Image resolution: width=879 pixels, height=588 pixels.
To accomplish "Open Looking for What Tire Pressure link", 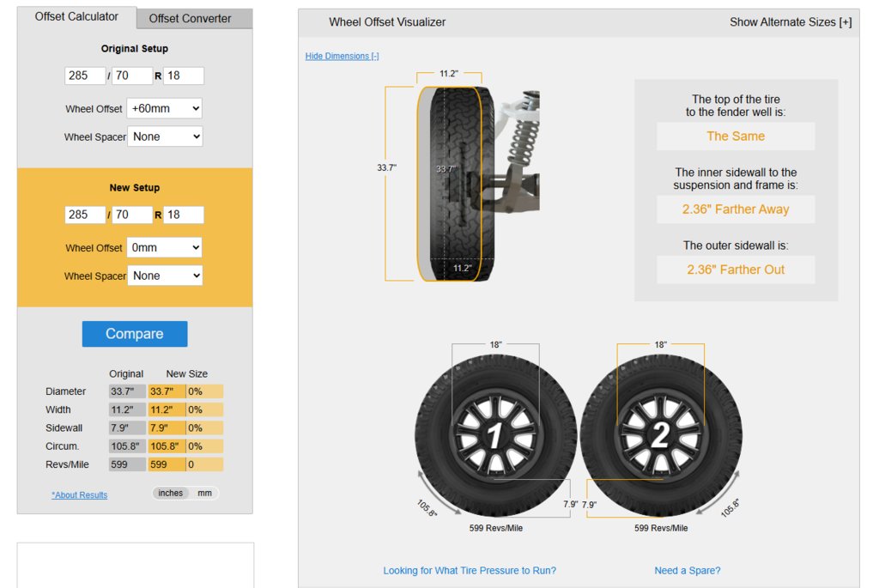I will click(x=470, y=571).
